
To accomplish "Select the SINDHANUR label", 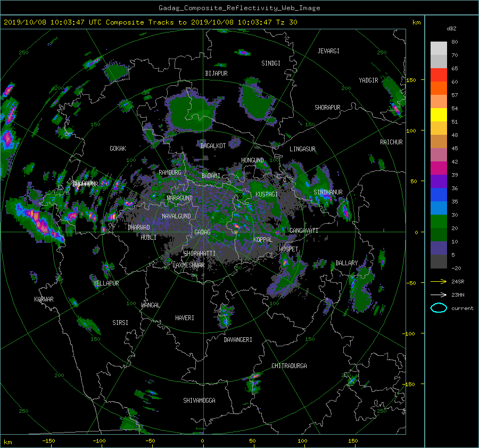I will pos(328,192).
